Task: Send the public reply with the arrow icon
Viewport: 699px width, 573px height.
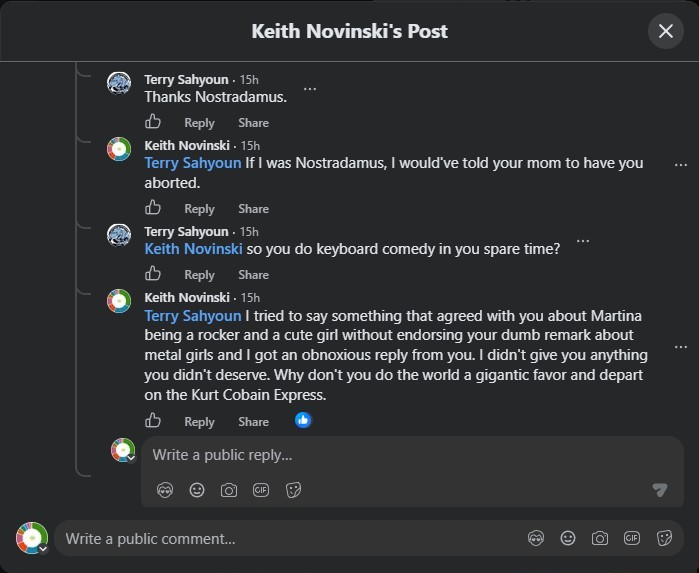Action: (x=659, y=490)
